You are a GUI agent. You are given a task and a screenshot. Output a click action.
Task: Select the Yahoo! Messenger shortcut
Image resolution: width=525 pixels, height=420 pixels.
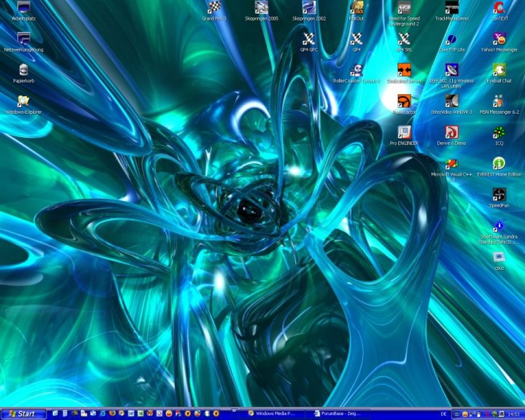pyautogui.click(x=499, y=42)
